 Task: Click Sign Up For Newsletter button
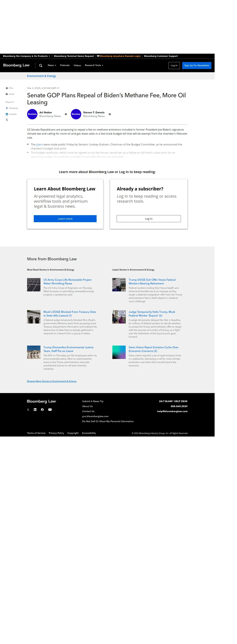[197, 66]
